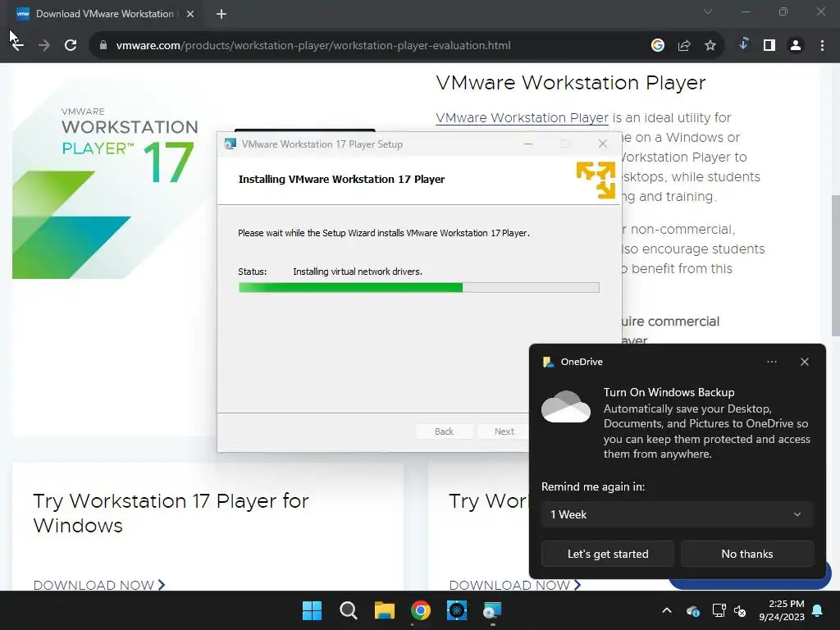This screenshot has height=630, width=840.
Task: Click muted volume tray icon
Action: click(x=741, y=610)
